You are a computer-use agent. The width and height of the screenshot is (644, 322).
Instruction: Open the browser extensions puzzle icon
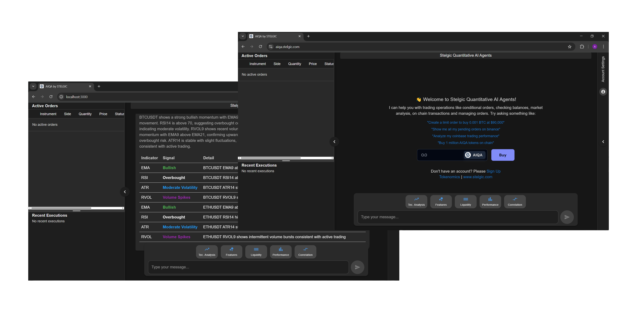click(x=582, y=47)
